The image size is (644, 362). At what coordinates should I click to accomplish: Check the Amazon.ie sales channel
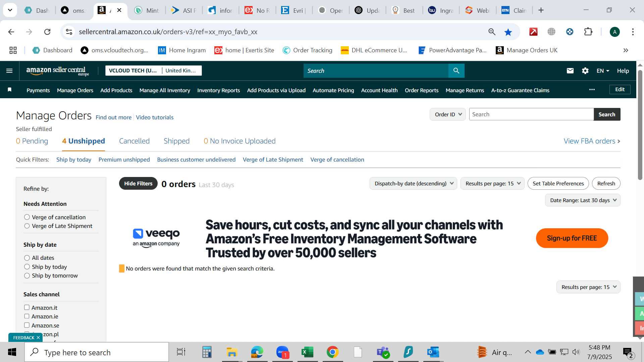click(27, 316)
